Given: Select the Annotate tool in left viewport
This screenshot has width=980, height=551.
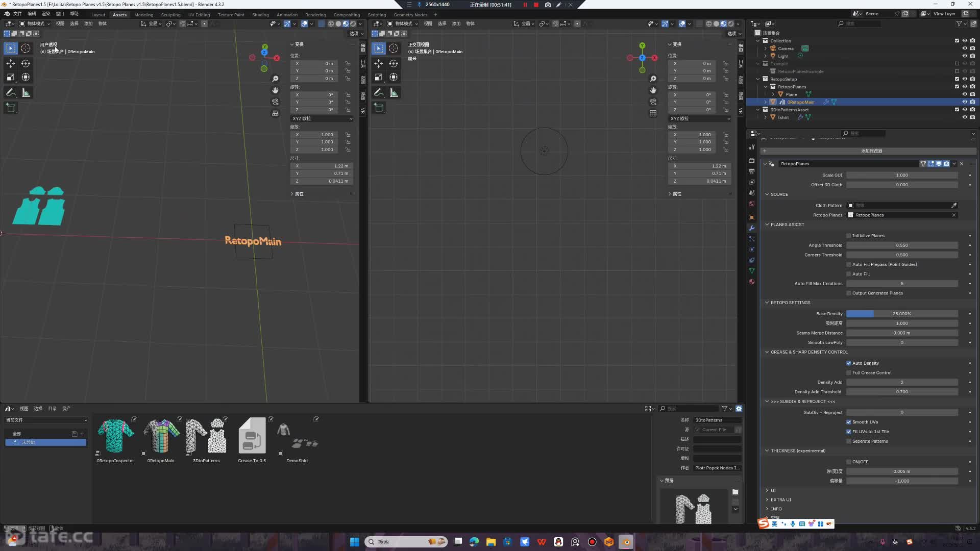Looking at the screenshot, I should click(11, 92).
